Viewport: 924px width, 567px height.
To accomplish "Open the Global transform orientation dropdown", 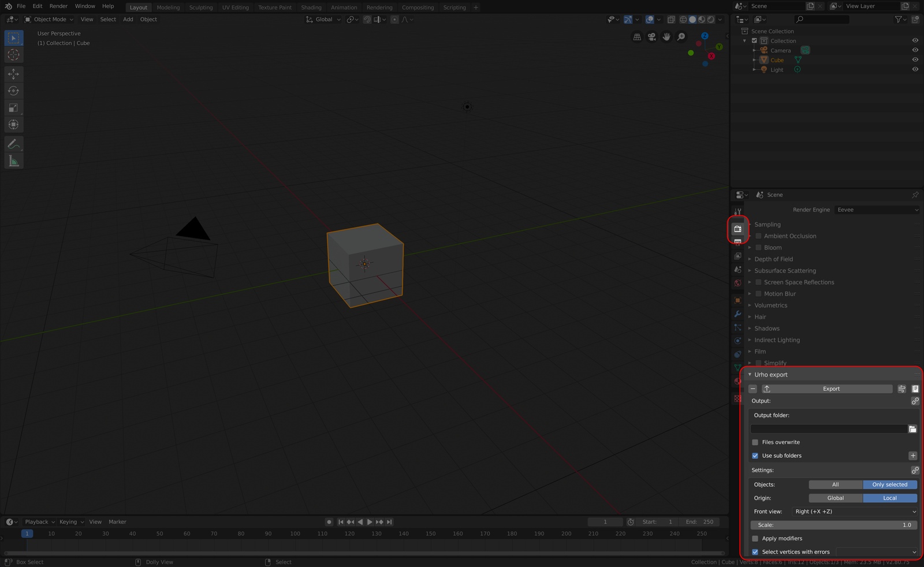I will [x=323, y=20].
